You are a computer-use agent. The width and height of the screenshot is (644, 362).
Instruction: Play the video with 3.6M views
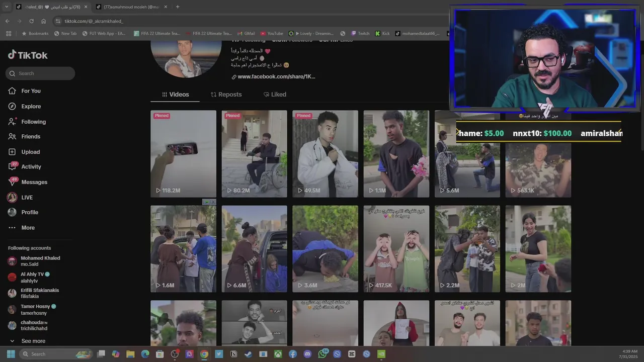point(325,249)
